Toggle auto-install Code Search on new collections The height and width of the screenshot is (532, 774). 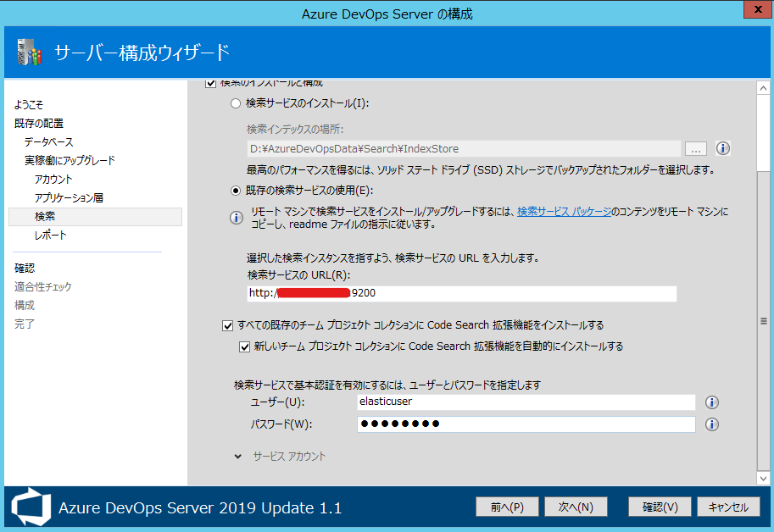click(x=244, y=346)
